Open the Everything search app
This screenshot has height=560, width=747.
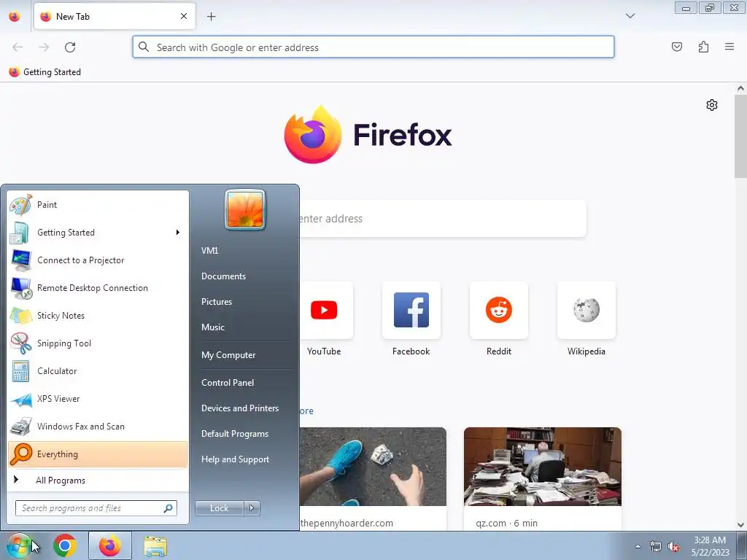coord(98,454)
